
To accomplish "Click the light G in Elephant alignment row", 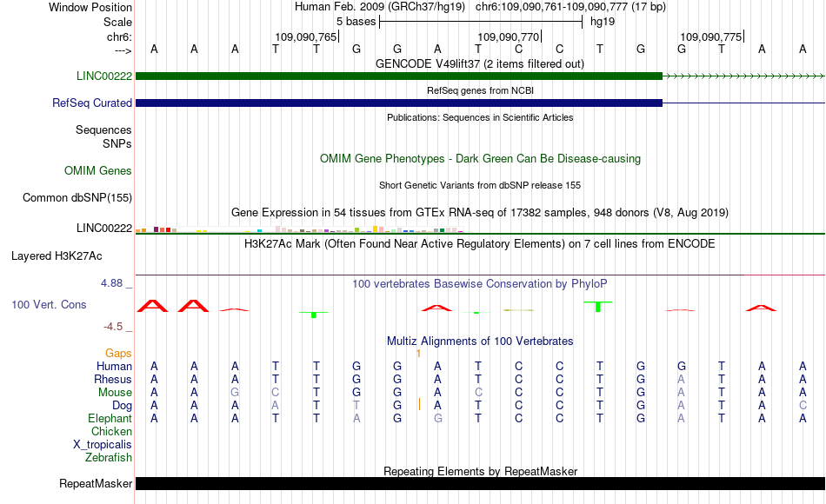I will click(x=437, y=419).
